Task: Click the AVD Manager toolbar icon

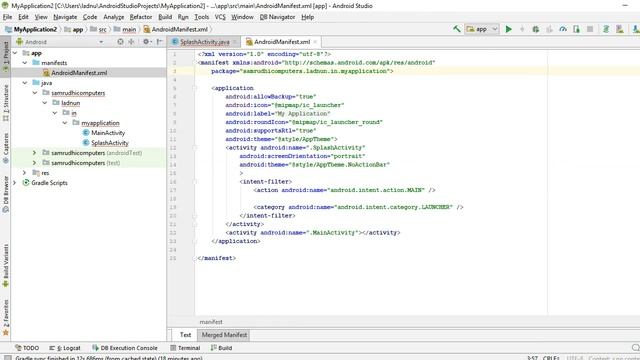Action: [620, 29]
